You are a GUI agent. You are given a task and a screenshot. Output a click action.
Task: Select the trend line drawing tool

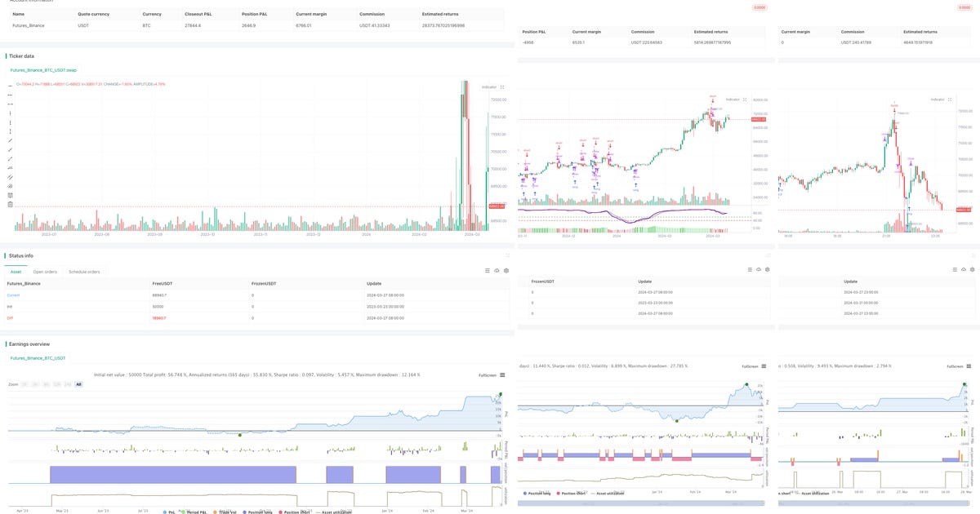point(10,140)
